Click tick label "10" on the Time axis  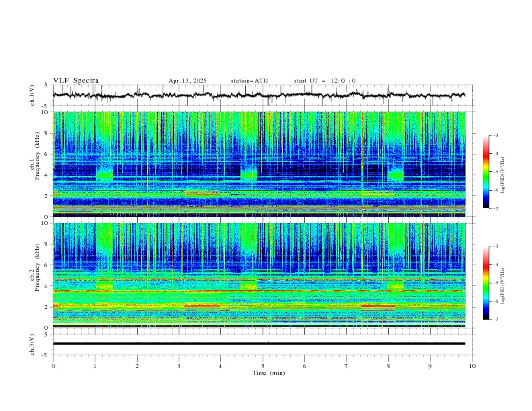pos(472,366)
